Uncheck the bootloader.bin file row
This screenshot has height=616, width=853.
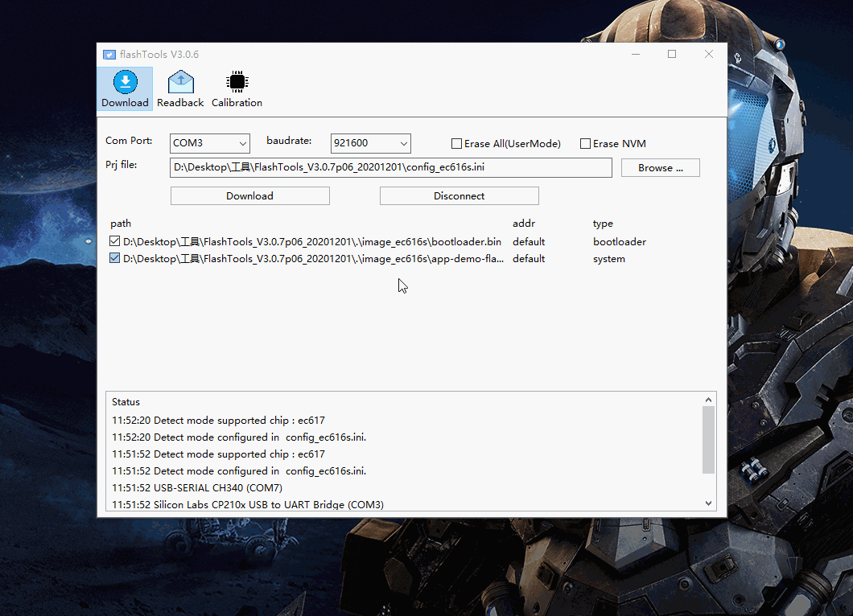(x=114, y=241)
